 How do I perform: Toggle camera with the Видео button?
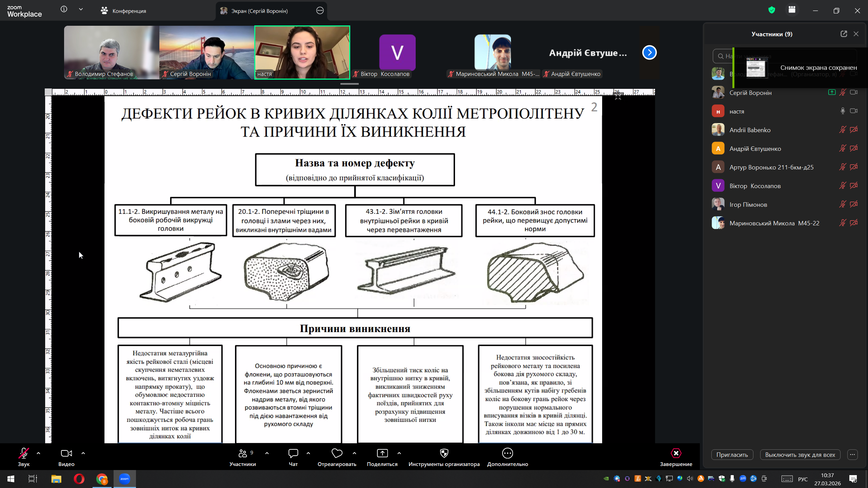(x=66, y=453)
